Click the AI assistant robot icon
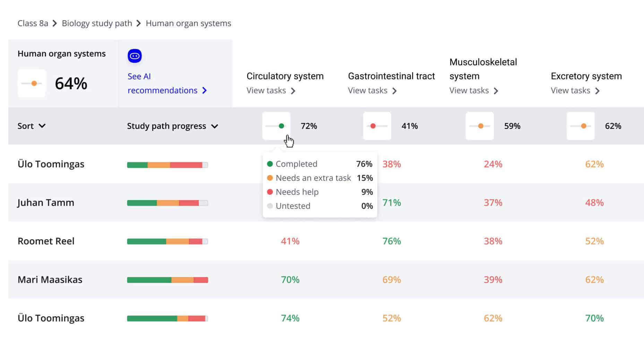 (134, 56)
